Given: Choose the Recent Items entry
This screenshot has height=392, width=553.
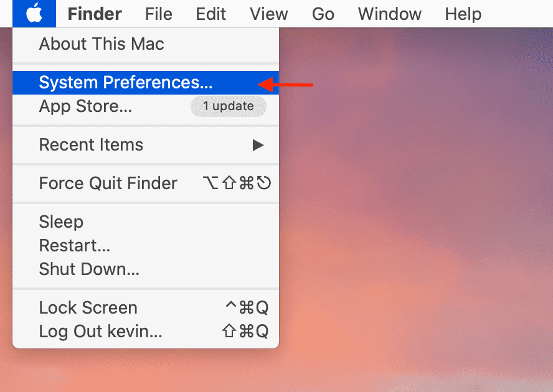Looking at the screenshot, I should [x=146, y=145].
